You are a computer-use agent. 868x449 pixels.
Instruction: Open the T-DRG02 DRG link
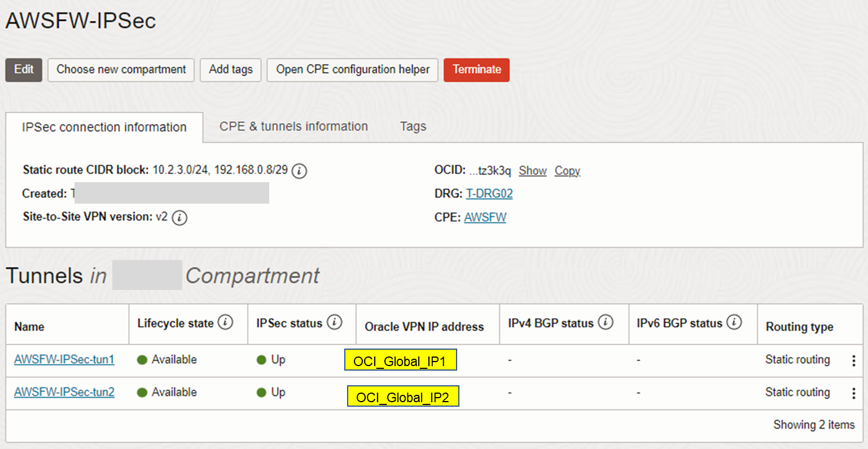coord(489,193)
